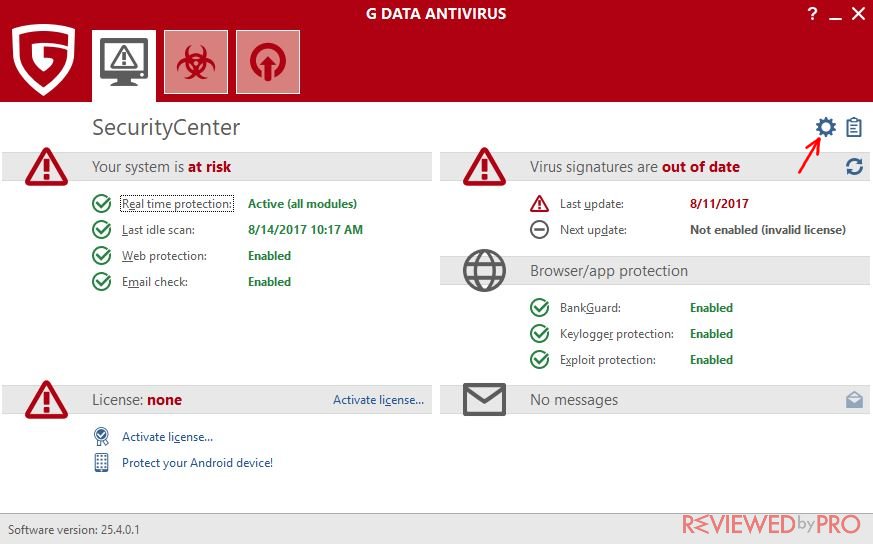Open settings with the gear icon
This screenshot has height=544, width=873.
(x=826, y=128)
